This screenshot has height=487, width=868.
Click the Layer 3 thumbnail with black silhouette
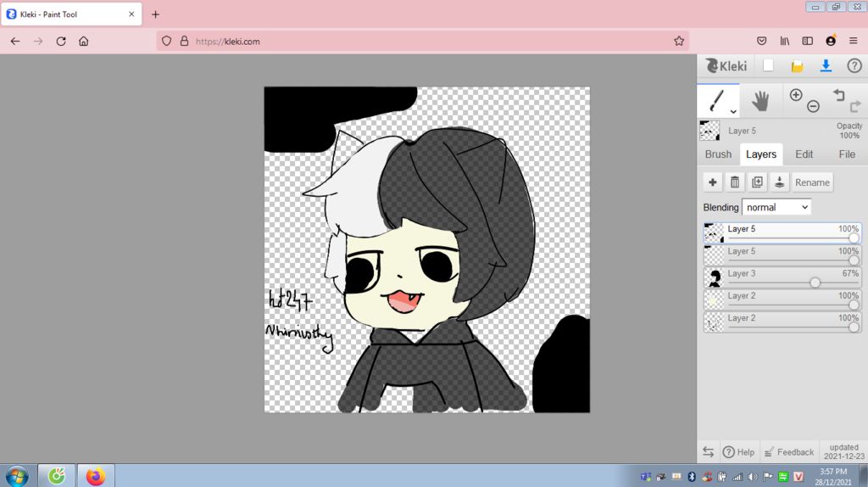714,277
